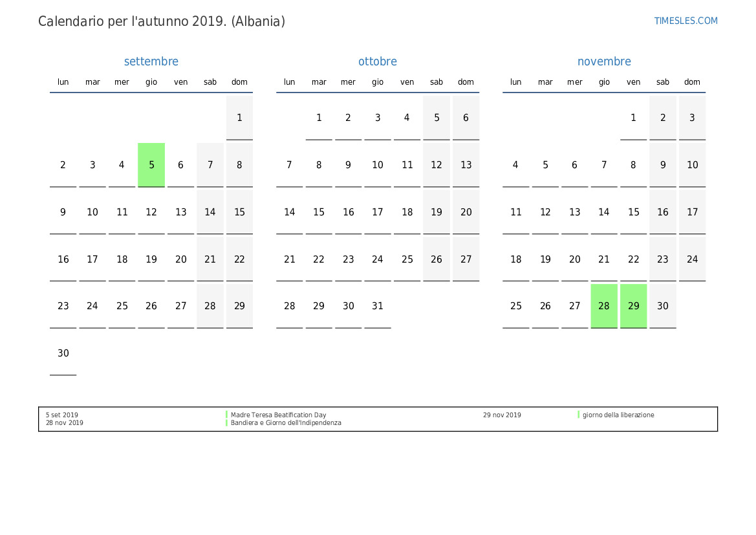Viewport: 756px width, 535px height.
Task: Click Madre Teresa Beatification Day legend entry
Action: pyautogui.click(x=278, y=415)
